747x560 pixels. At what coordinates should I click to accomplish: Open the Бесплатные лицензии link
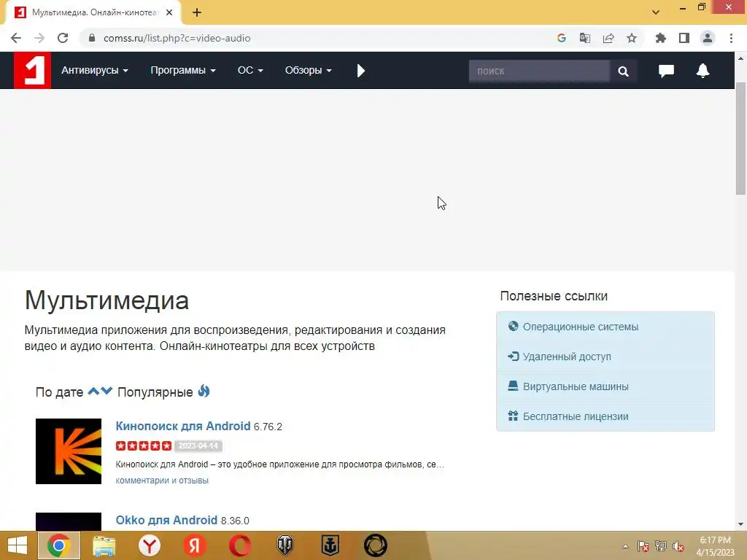coord(576,416)
